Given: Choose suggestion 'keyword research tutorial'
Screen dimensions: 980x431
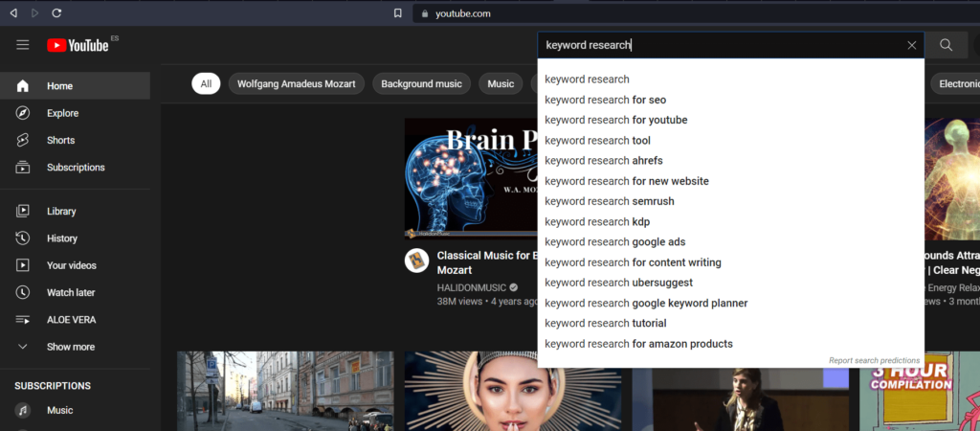Looking at the screenshot, I should click(730, 324).
